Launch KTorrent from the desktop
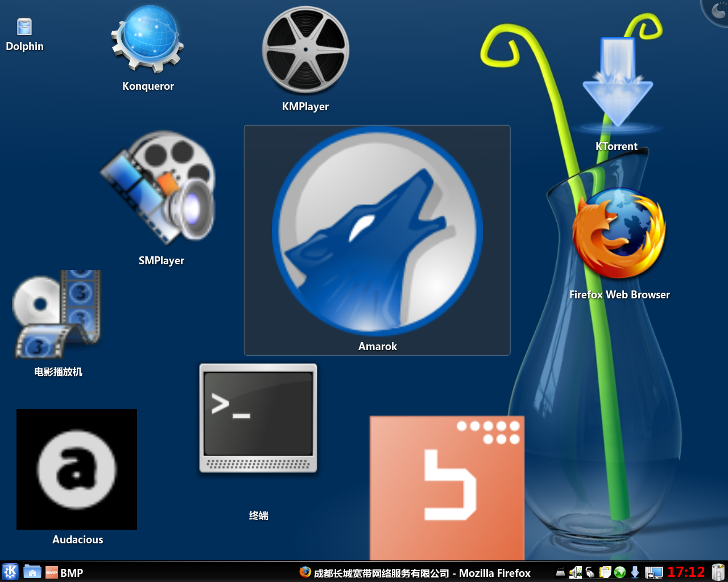 (618, 83)
